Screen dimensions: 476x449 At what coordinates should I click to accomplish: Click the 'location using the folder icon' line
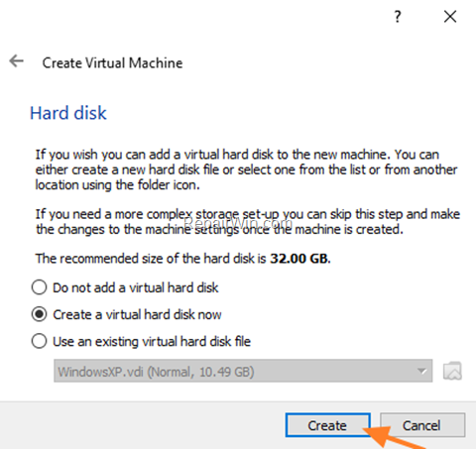tap(118, 184)
